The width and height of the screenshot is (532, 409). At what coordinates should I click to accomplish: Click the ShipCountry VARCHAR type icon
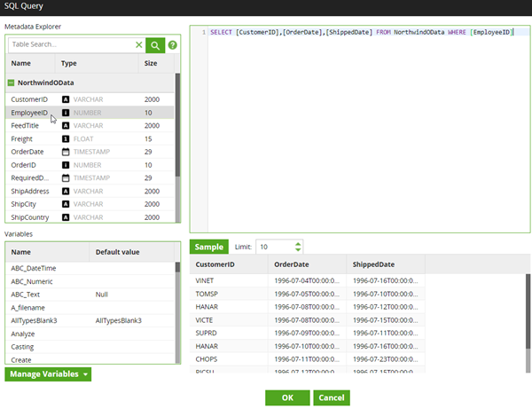(x=66, y=217)
